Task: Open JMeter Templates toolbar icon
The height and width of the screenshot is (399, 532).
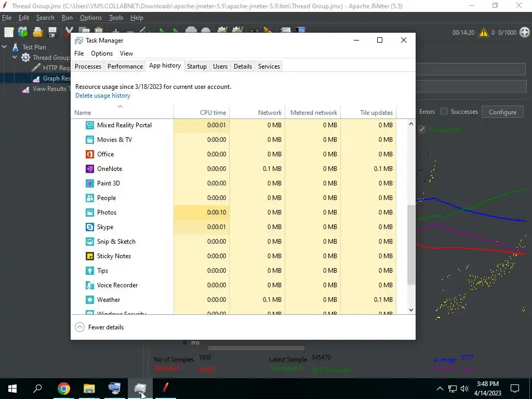Action: [23, 32]
